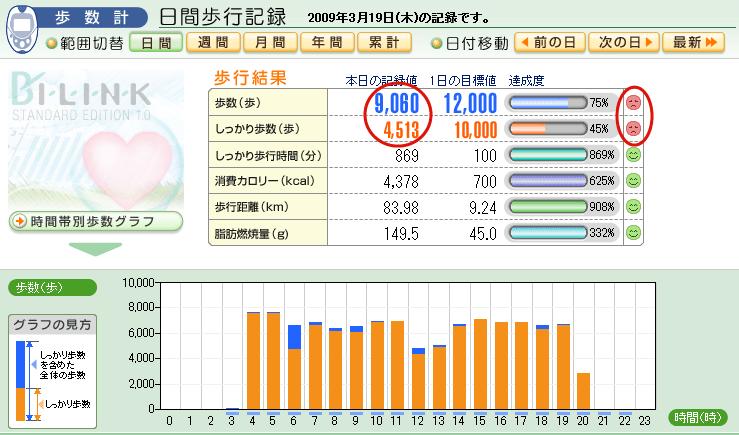Click the しっかり歩数 value 4,513
This screenshot has width=739, height=435.
[402, 130]
